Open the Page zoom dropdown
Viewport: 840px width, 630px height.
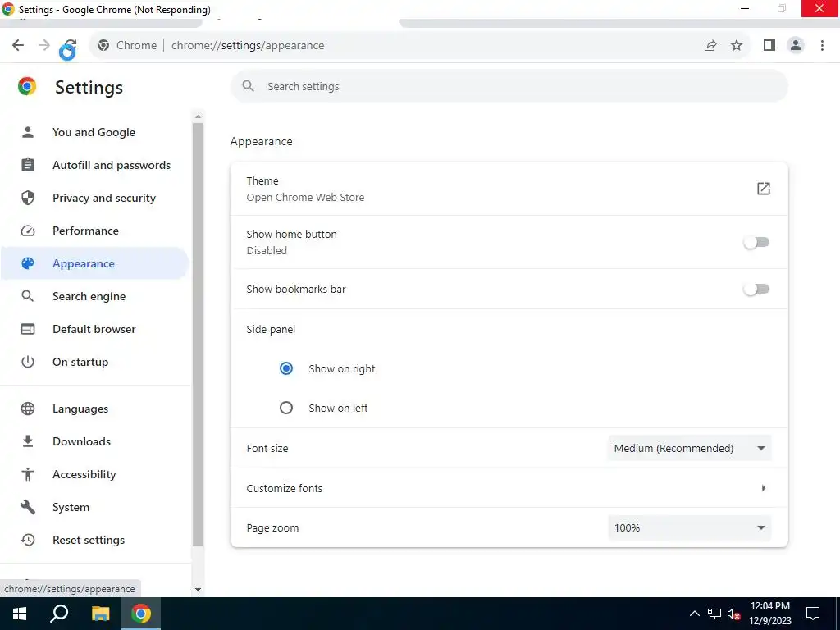pos(689,527)
